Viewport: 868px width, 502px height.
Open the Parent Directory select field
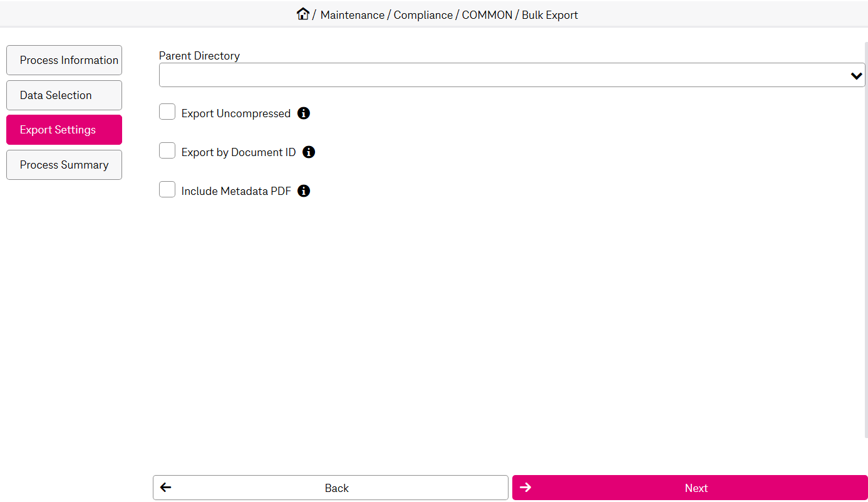pyautogui.click(x=501, y=75)
